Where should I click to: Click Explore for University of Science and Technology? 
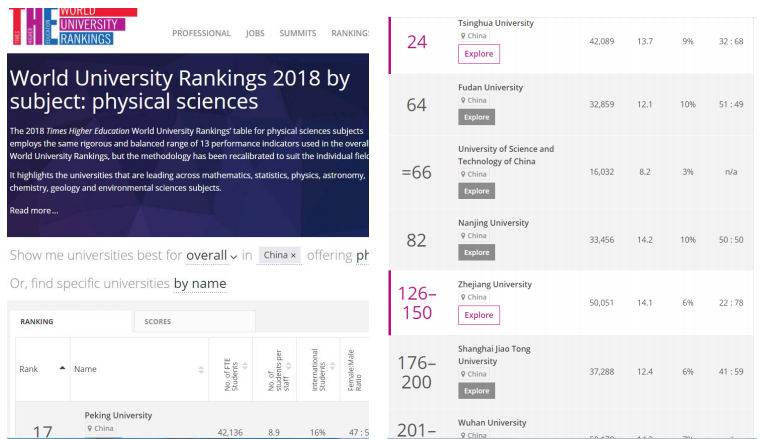point(476,191)
